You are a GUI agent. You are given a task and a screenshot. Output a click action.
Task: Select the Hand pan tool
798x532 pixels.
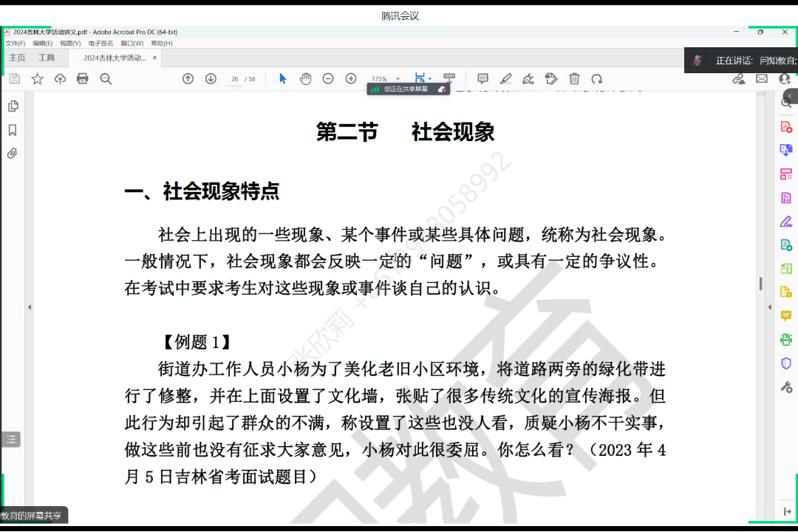point(305,79)
